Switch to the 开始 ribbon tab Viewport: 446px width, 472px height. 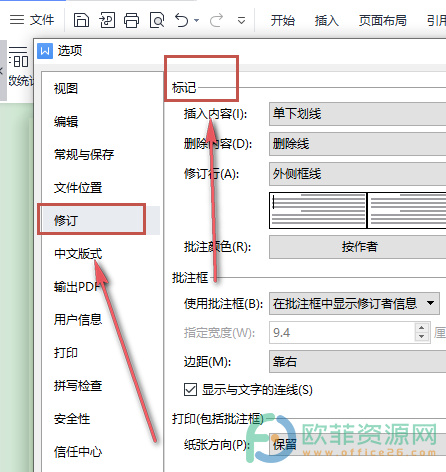pos(283,21)
